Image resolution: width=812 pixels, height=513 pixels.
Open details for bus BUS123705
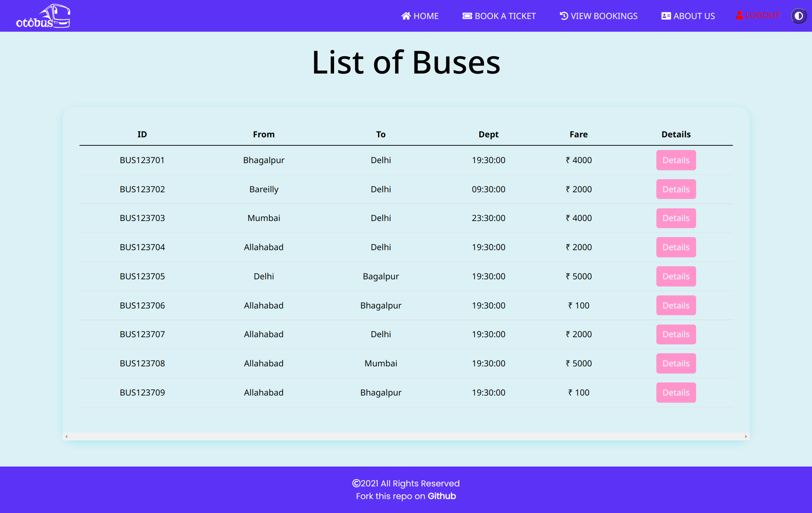[675, 276]
